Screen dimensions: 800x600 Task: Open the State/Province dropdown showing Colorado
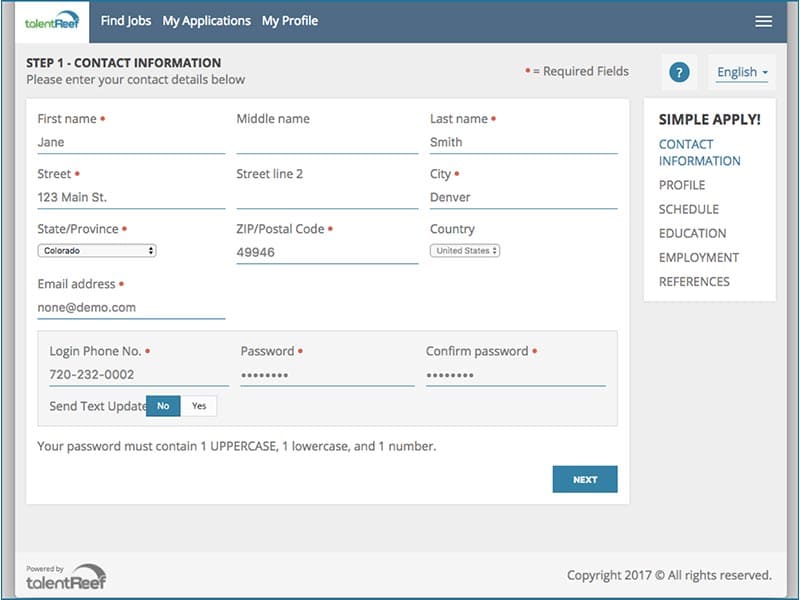click(97, 251)
